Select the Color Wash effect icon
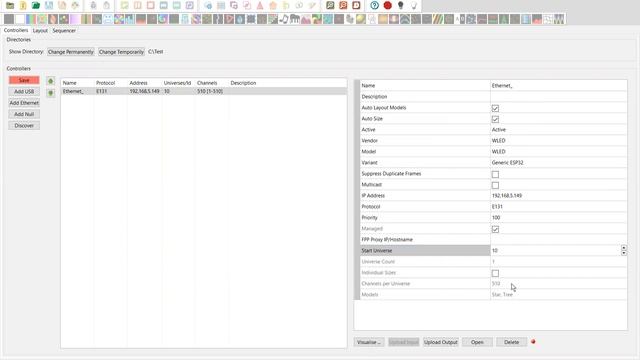 click(x=75, y=19)
